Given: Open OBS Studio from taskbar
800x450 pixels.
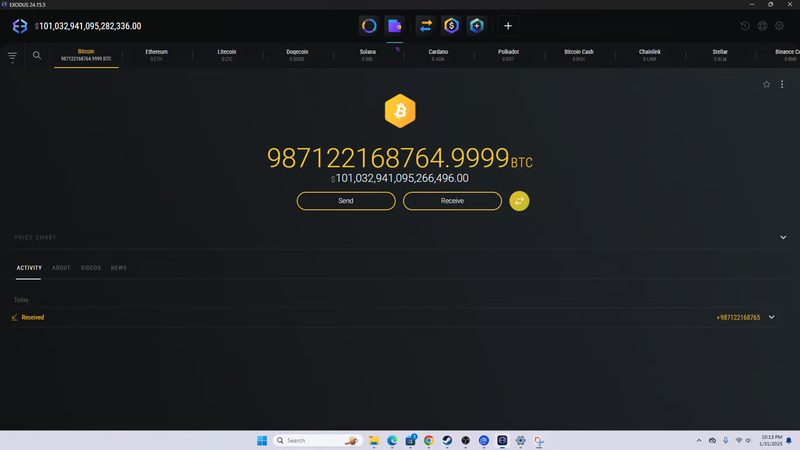Looking at the screenshot, I should [x=465, y=440].
